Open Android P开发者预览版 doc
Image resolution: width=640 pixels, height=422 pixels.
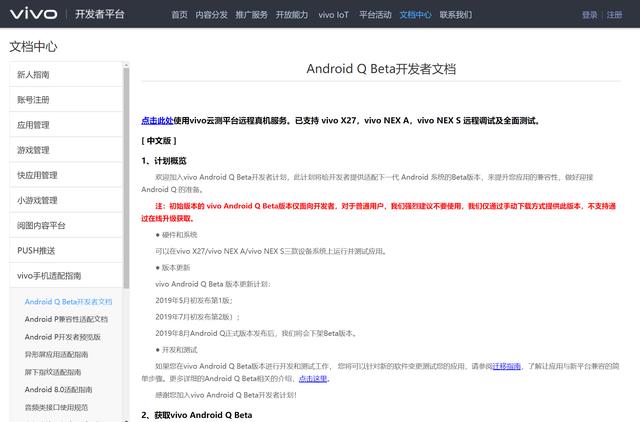coord(62,337)
